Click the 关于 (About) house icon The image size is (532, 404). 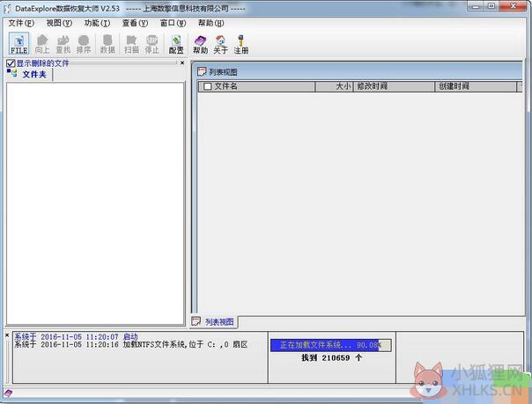[220, 44]
